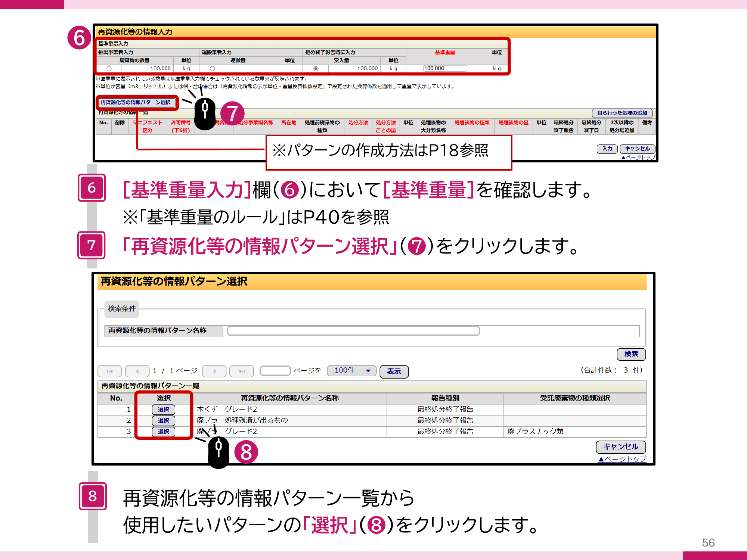Screen dimensions: 747x560
Task: Go to last page of pattern list
Action: [x=242, y=371]
